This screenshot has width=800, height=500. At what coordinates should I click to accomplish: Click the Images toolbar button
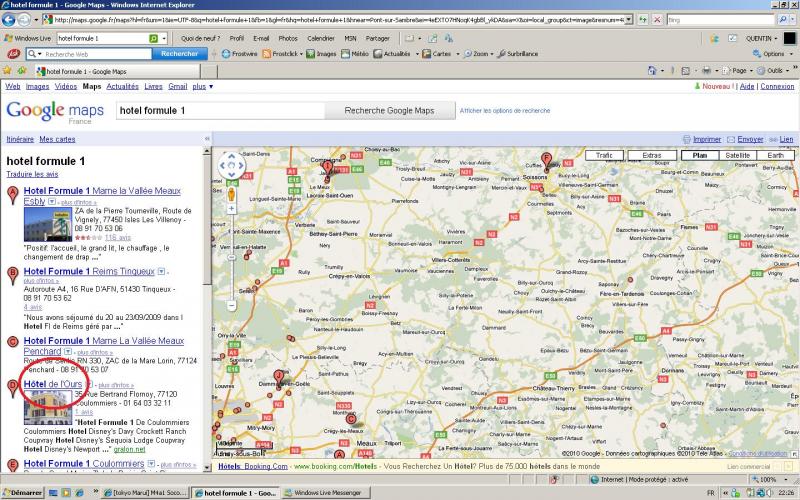321,54
